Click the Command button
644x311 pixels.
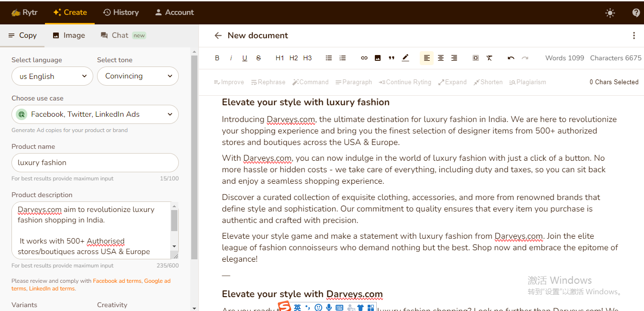point(311,82)
